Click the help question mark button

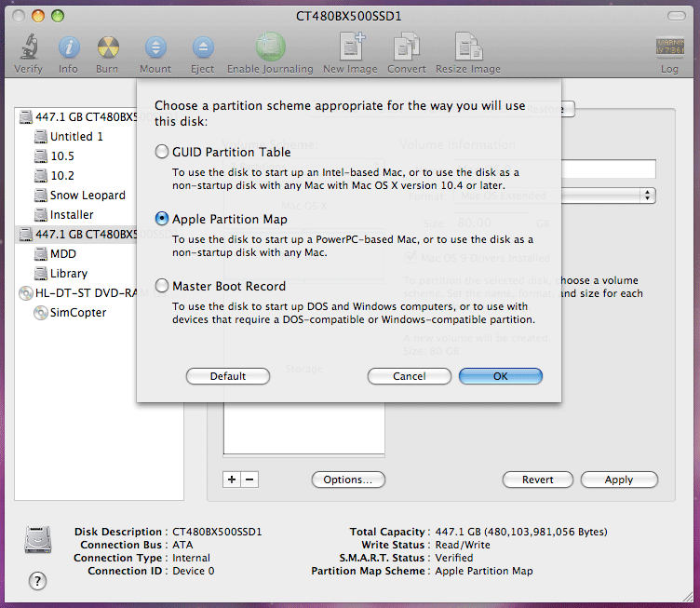[x=37, y=581]
